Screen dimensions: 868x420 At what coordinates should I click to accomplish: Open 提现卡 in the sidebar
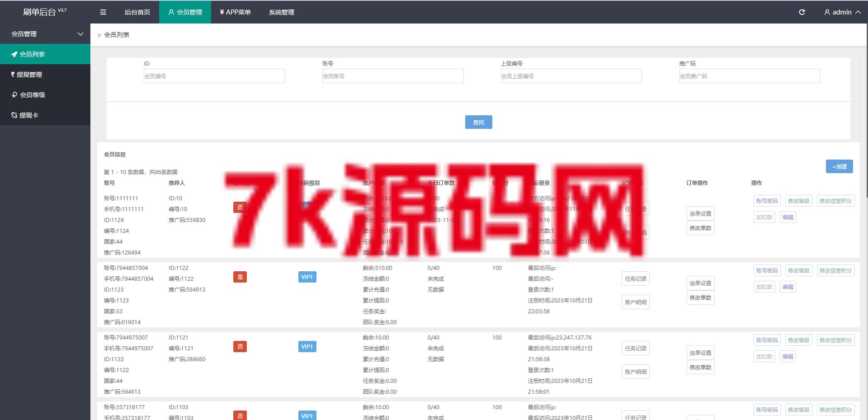coord(45,115)
